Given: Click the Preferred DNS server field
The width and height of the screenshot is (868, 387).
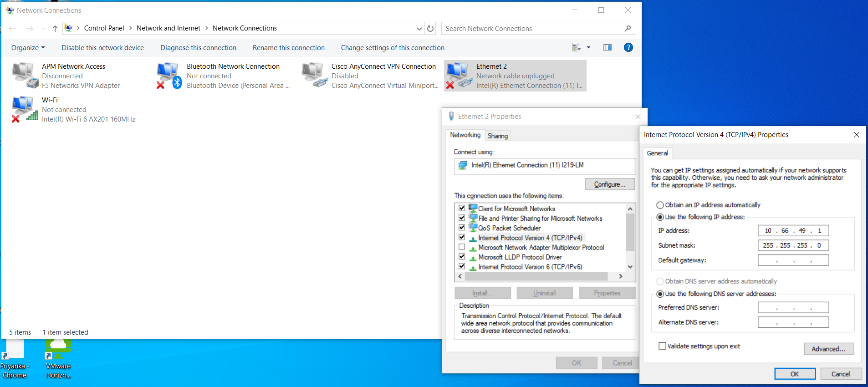Looking at the screenshot, I should coord(793,308).
